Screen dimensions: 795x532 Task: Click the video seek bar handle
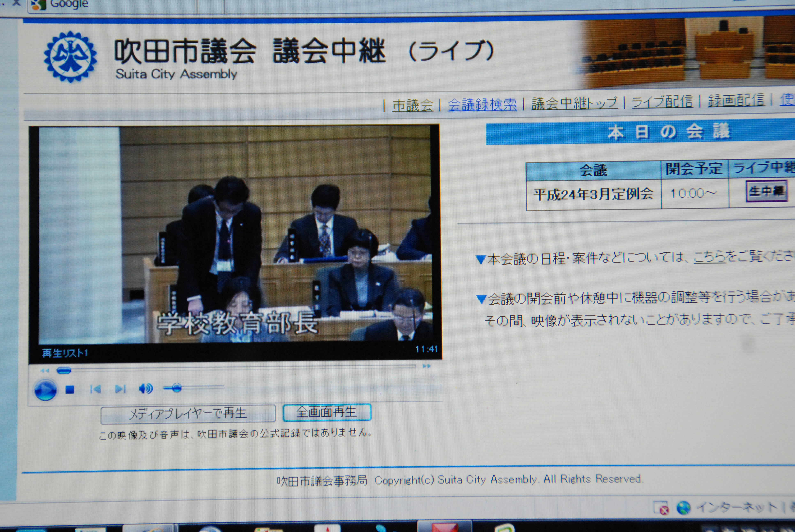tap(63, 370)
